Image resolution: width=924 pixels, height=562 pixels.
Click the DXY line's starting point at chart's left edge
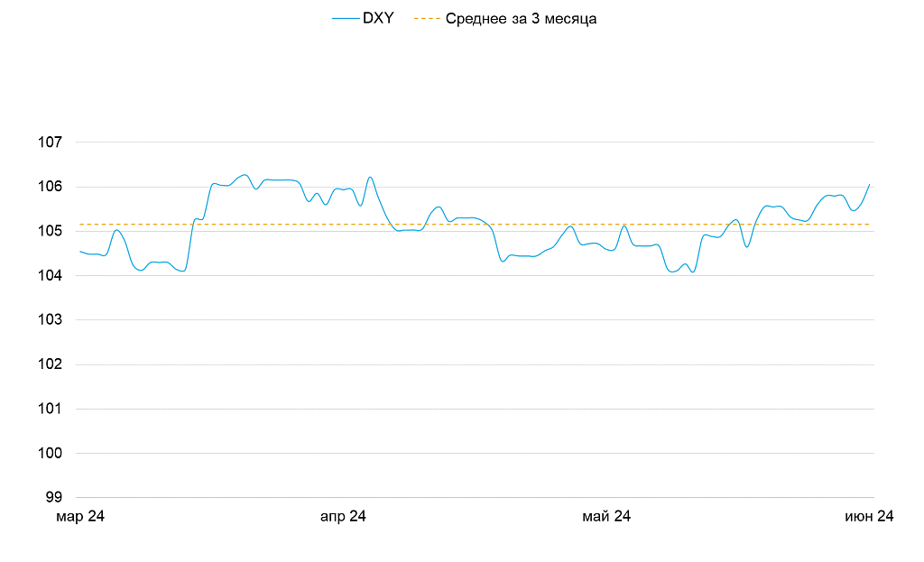(x=80, y=252)
